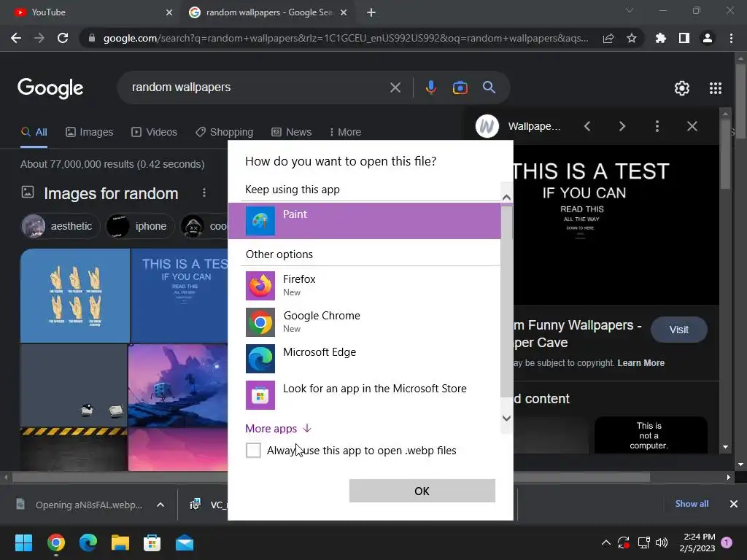The image size is (747, 560).
Task: Choose Firefox to open the file
Action: click(x=364, y=285)
